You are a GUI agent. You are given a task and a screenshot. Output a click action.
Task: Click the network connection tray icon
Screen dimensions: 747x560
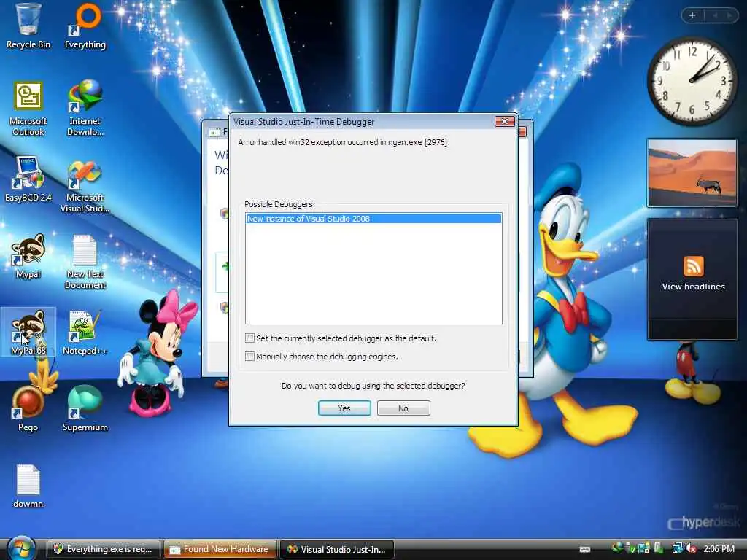point(678,549)
